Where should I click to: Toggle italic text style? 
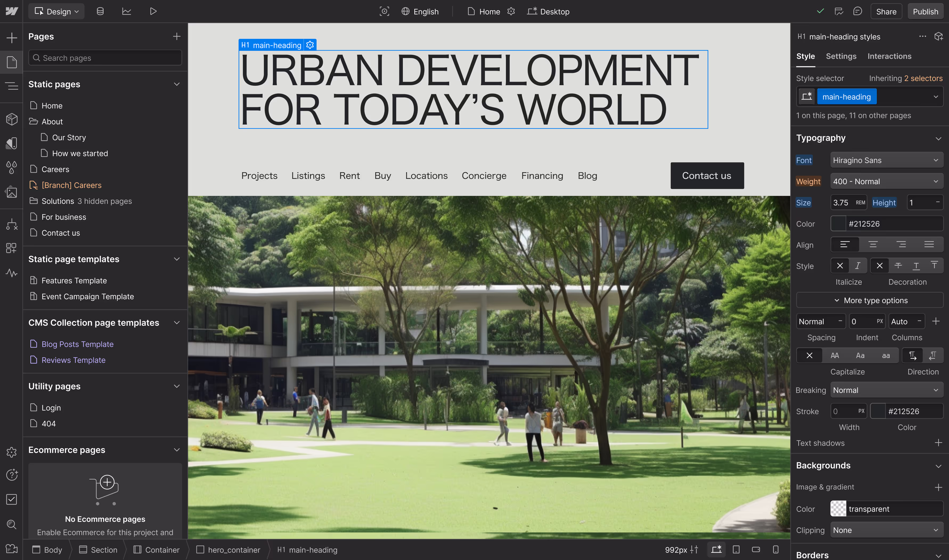tap(858, 266)
